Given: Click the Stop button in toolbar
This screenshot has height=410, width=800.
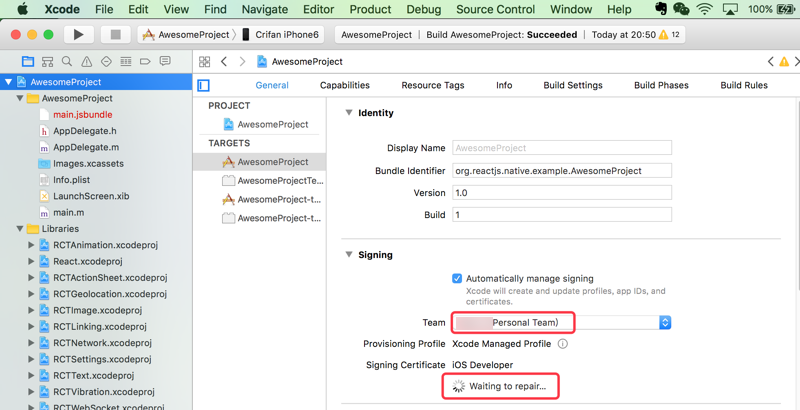Looking at the screenshot, I should 115,34.
